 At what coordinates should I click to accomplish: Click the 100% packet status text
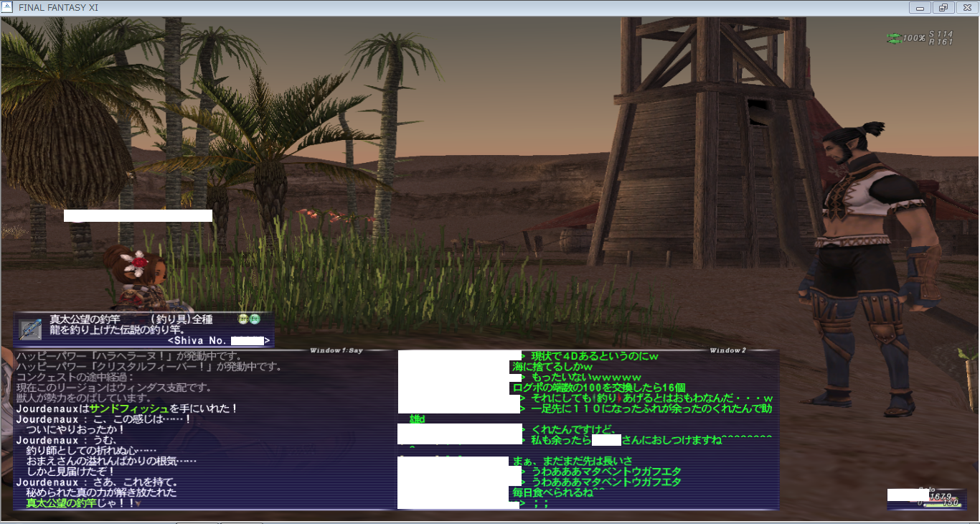[913, 38]
